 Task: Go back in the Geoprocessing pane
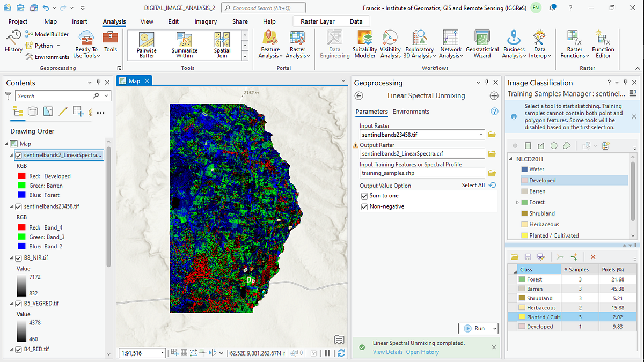pos(360,95)
